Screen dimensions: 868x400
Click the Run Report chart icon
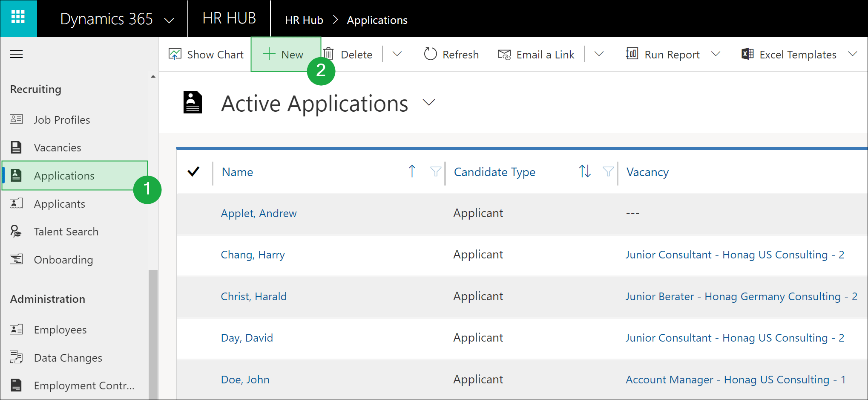pos(632,54)
